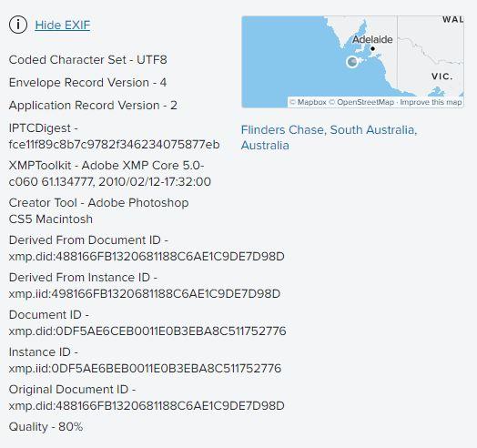Click the Creator Tool Adobe Photoshop entry
Image resolution: width=477 pixels, height=448 pixels.
click(x=99, y=211)
